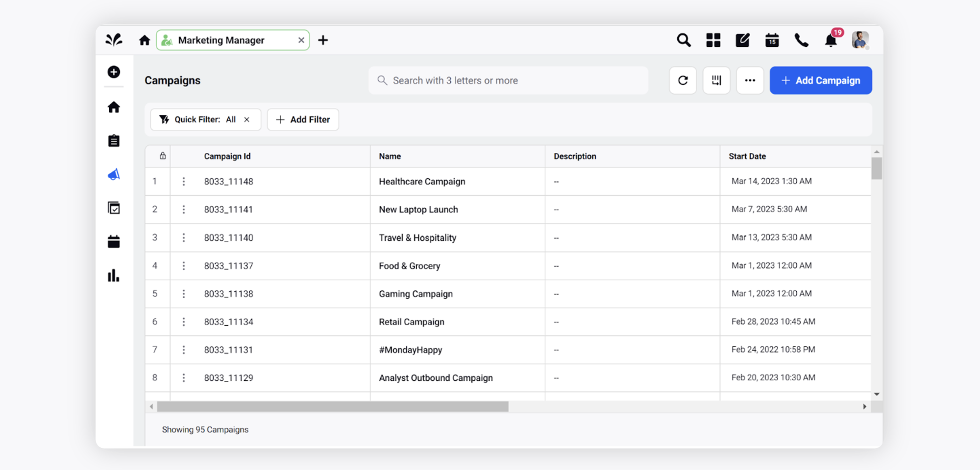Click the vertical scrollbar down arrow
The image size is (980, 470).
pos(877,394)
